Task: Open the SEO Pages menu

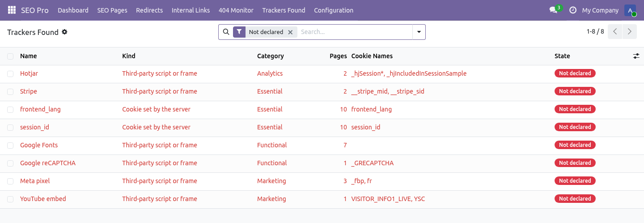Action: [112, 10]
